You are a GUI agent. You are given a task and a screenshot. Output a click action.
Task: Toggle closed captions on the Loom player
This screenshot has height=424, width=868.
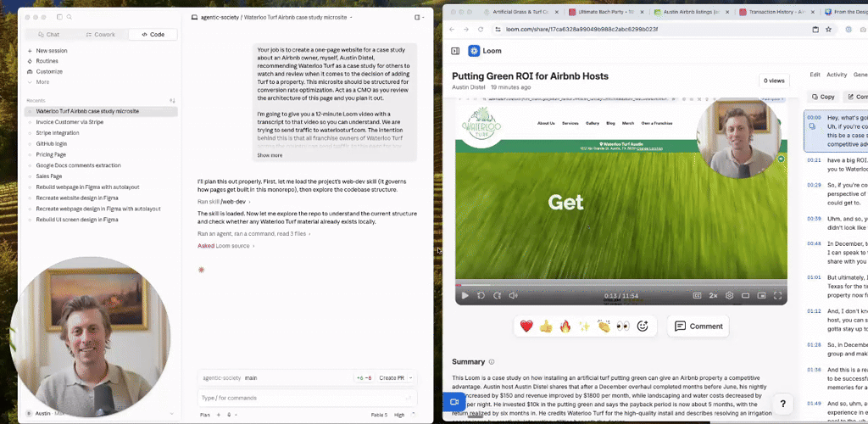[698, 296]
